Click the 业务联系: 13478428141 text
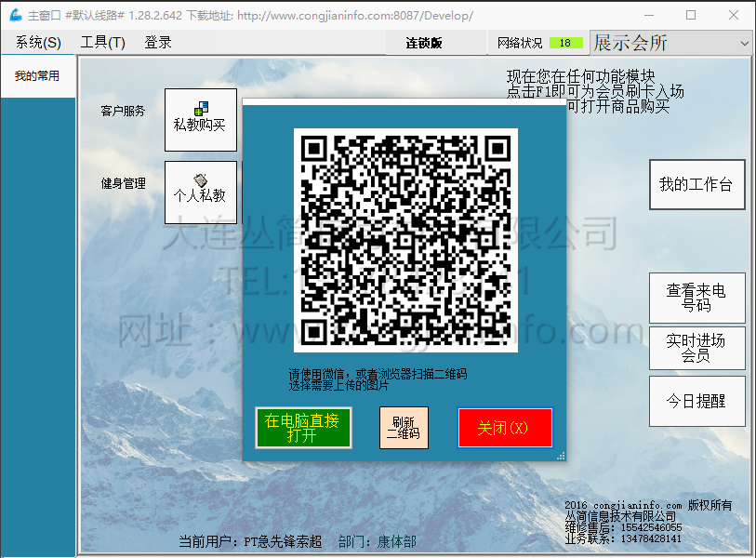The width and height of the screenshot is (756, 558). pyautogui.click(x=623, y=538)
